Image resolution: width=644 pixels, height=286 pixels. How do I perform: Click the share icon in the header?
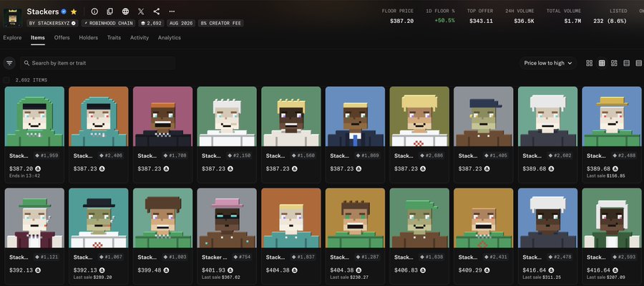(156, 11)
